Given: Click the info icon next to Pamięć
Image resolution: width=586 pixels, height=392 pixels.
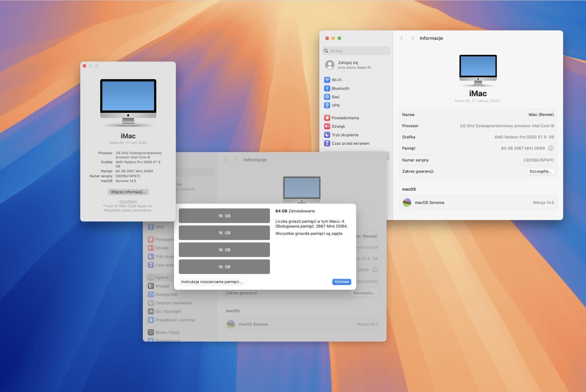Looking at the screenshot, I should click(x=551, y=148).
